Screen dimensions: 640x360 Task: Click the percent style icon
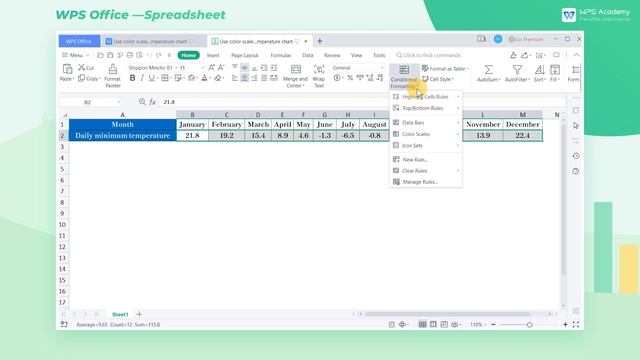[x=350, y=78]
